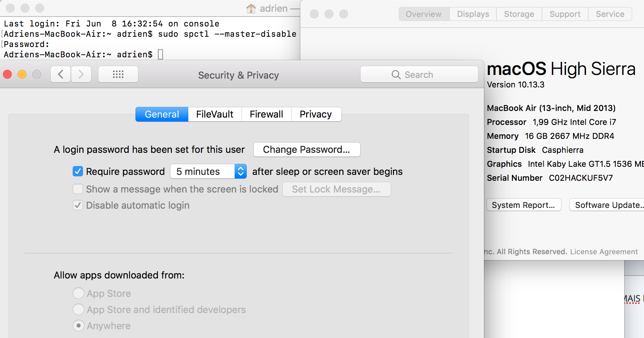
Task: Click the home folder icon in Terminal title
Action: click(251, 8)
